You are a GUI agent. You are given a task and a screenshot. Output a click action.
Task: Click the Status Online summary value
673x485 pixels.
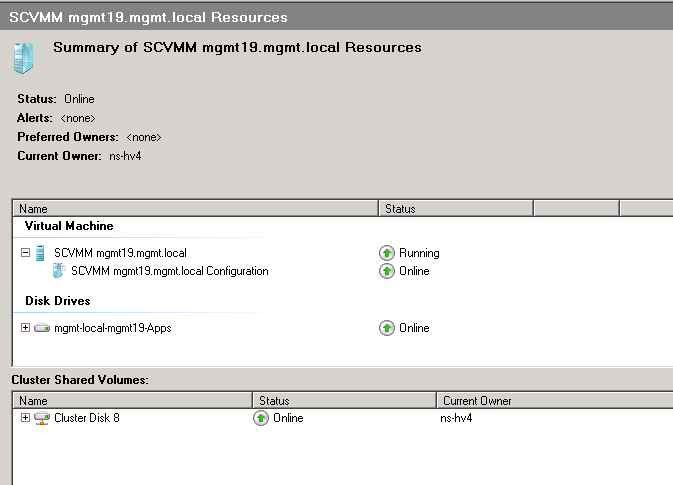(79, 99)
